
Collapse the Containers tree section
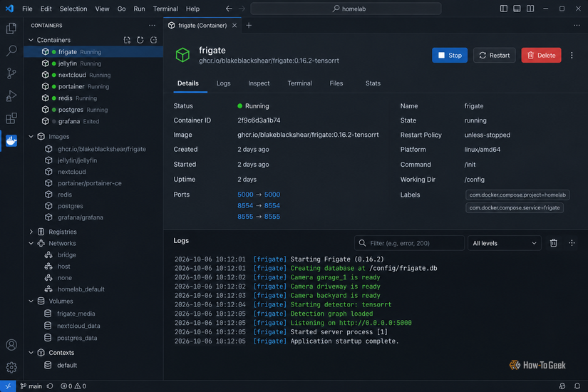tap(31, 40)
